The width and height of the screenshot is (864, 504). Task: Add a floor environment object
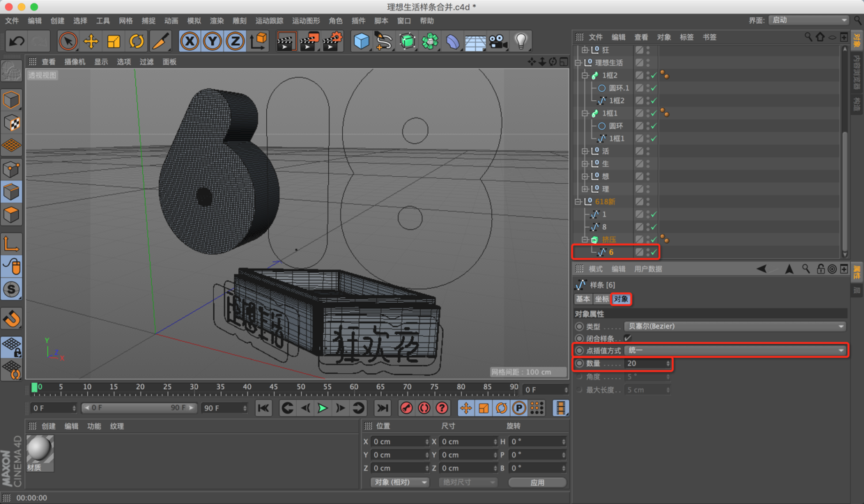coord(475,41)
